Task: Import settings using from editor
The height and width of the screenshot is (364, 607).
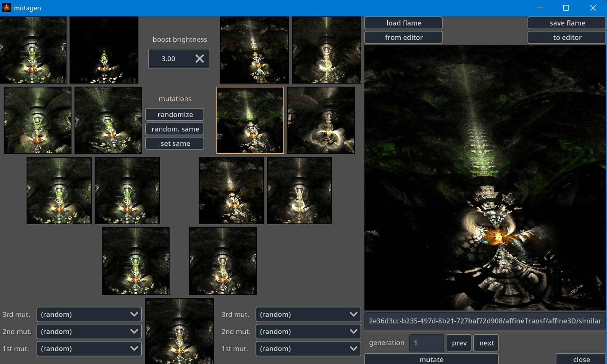Action: (x=403, y=37)
